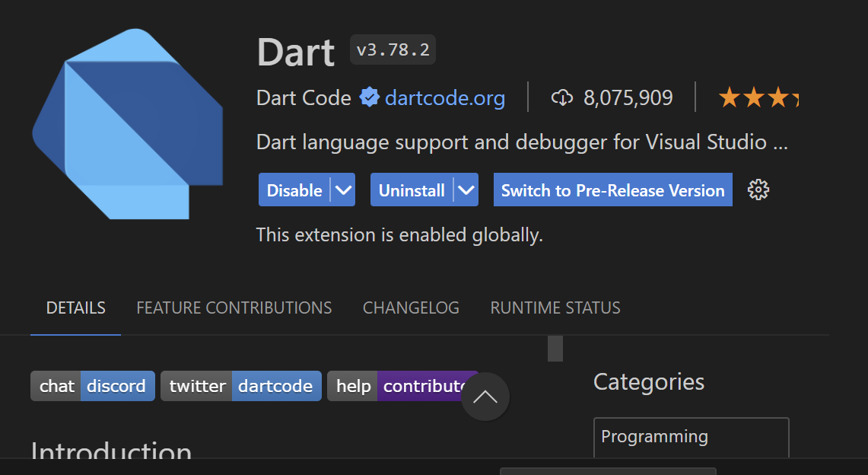Open the extension settings gear
This screenshot has height=475, width=868.
(x=758, y=190)
